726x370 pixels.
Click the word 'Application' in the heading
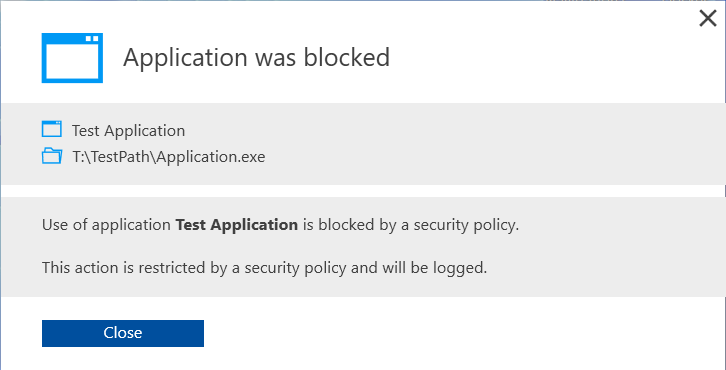(185, 58)
